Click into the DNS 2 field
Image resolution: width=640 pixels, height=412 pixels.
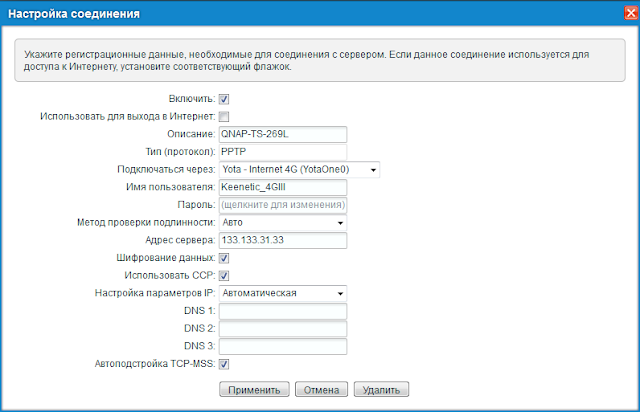click(x=283, y=329)
